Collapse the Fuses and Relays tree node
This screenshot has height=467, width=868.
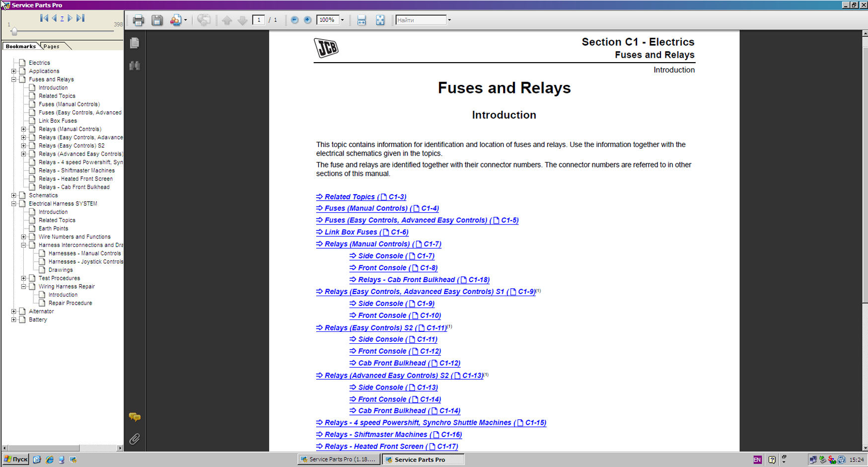point(14,79)
